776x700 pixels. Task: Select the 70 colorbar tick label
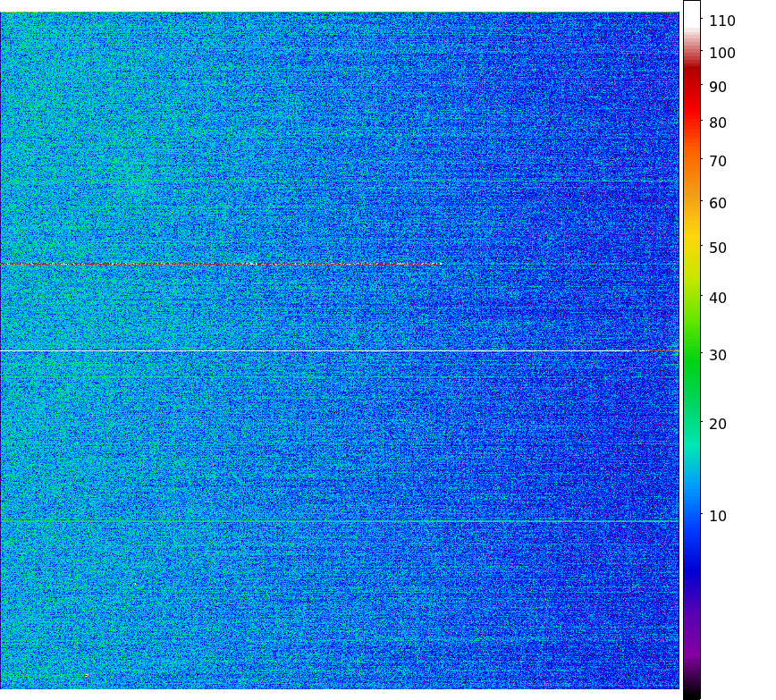click(718, 162)
